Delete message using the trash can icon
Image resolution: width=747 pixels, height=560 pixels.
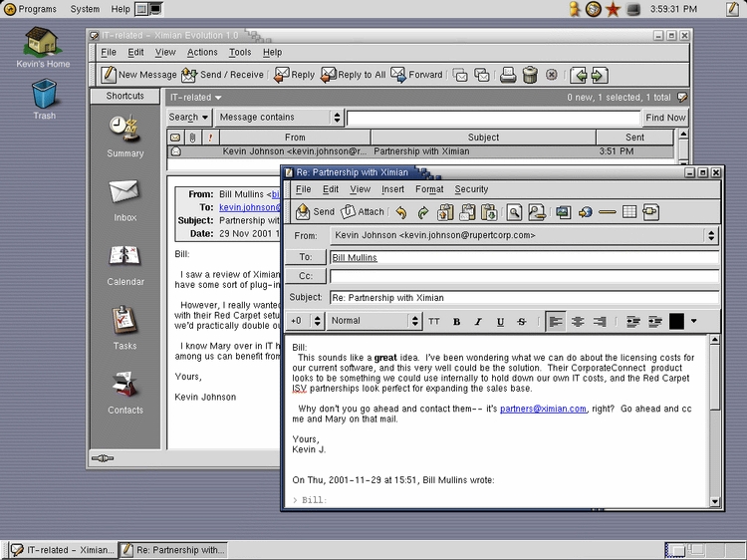click(x=530, y=75)
